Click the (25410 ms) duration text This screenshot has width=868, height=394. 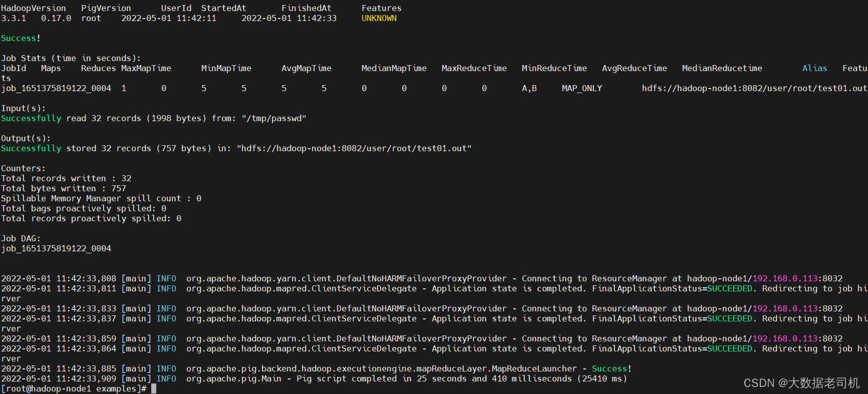(x=602, y=378)
